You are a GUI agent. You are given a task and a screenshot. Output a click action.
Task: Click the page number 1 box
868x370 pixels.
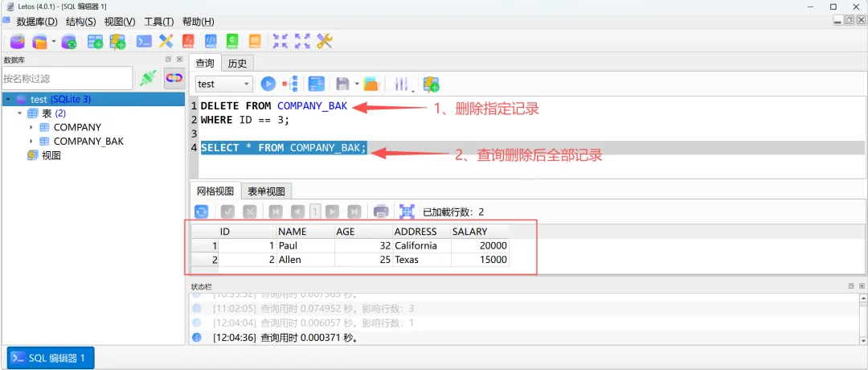(315, 212)
